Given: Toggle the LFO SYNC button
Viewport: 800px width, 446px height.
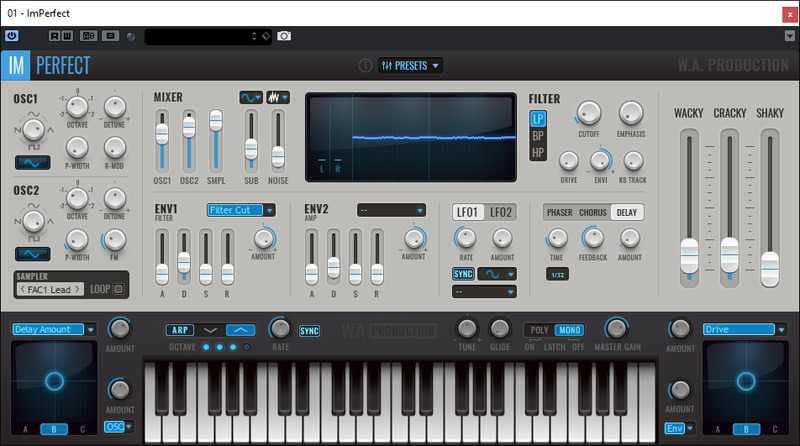Looking at the screenshot, I should point(464,273).
